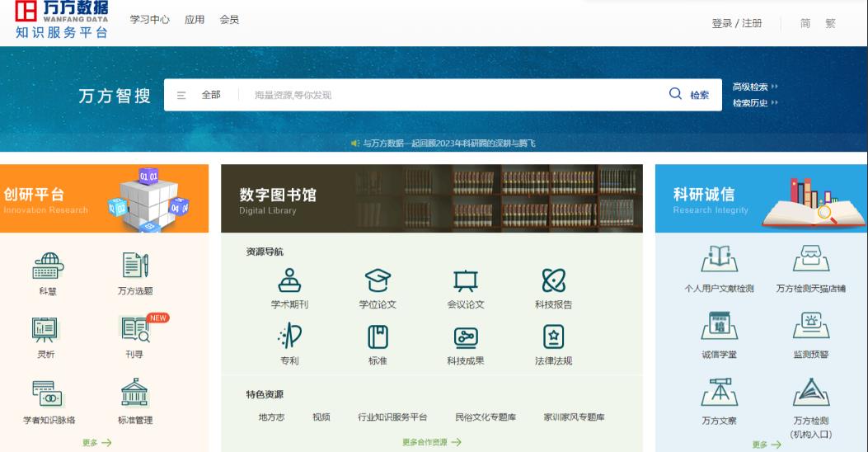Open the 万方检测天猫店铺 icon
Image resolution: width=868 pixels, height=452 pixels.
tap(811, 258)
